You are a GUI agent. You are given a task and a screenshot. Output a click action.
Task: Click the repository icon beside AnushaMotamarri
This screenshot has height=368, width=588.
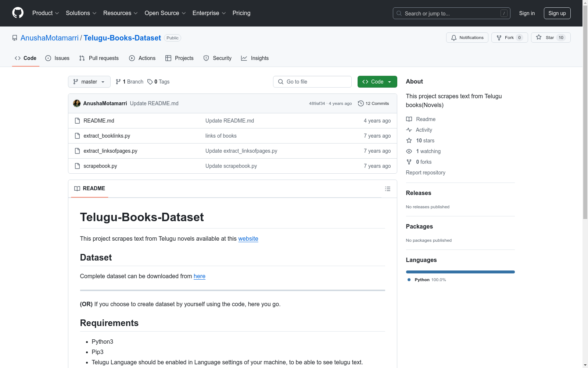(x=15, y=38)
